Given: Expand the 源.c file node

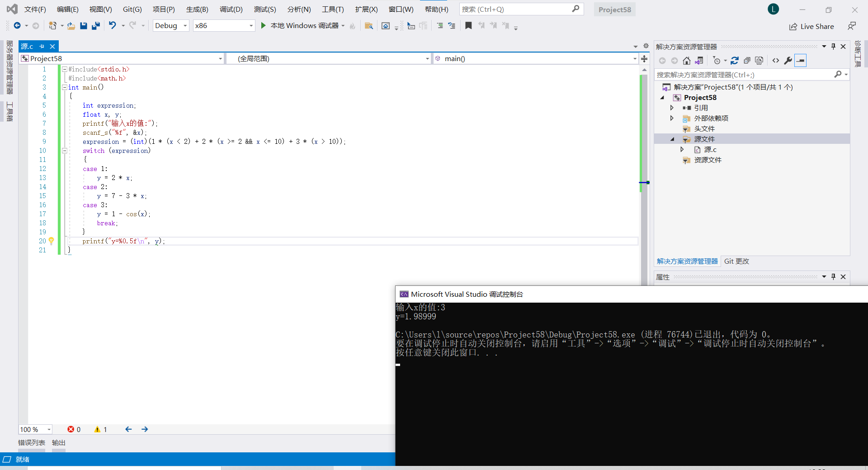Looking at the screenshot, I should point(682,150).
